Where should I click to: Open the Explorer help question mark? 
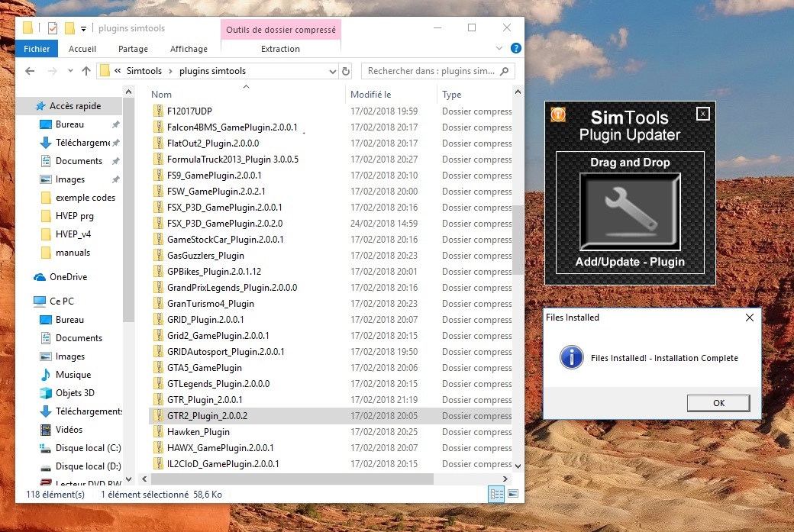(x=516, y=48)
